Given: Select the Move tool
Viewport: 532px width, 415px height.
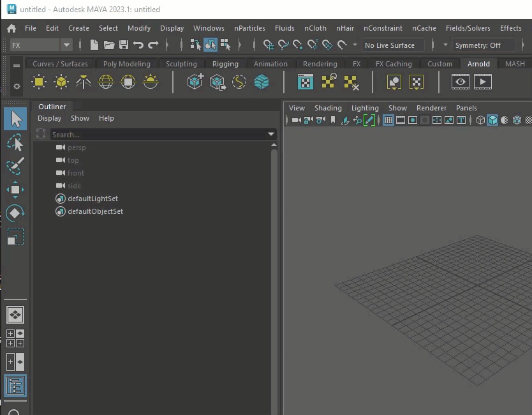Looking at the screenshot, I should 14,189.
